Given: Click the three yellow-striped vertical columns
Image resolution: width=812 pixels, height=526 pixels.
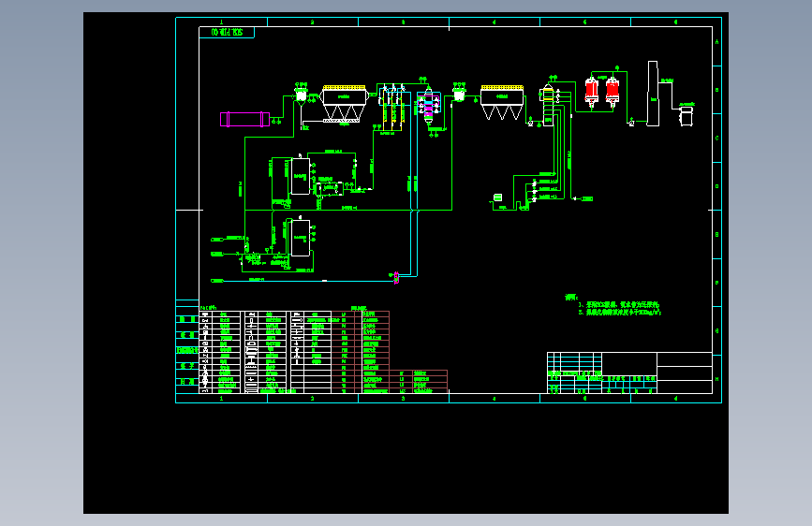Looking at the screenshot, I should point(393,108).
